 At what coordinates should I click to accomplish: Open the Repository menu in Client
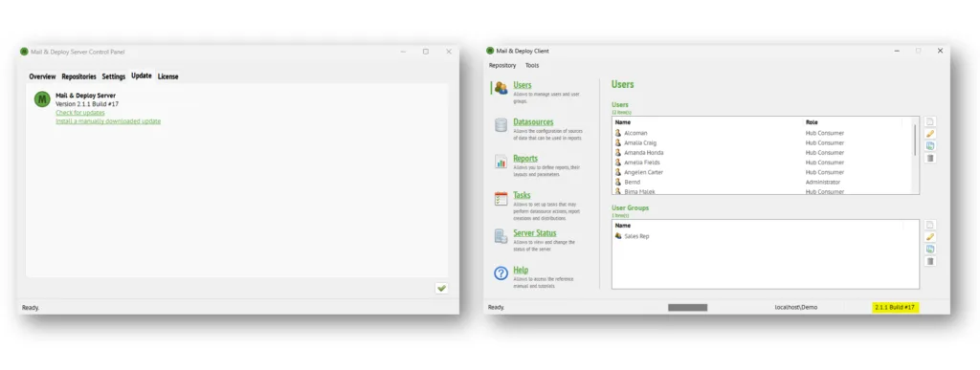[502, 66]
